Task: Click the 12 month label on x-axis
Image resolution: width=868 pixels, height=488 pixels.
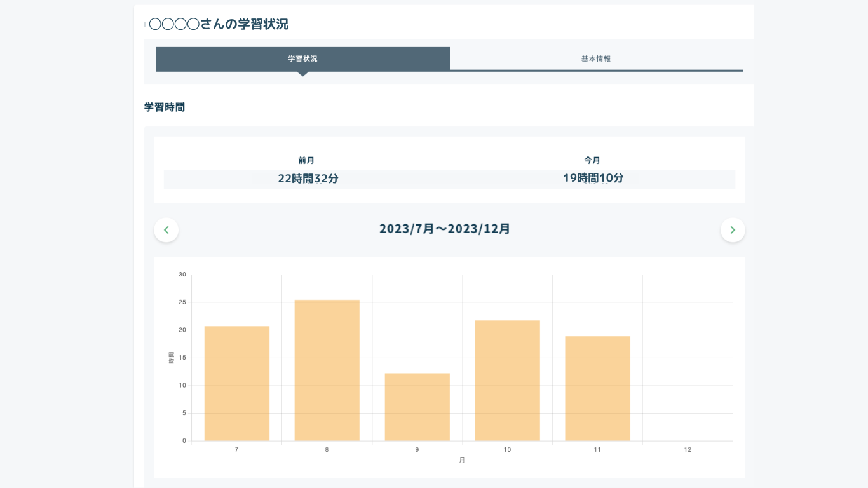Action: point(688,450)
